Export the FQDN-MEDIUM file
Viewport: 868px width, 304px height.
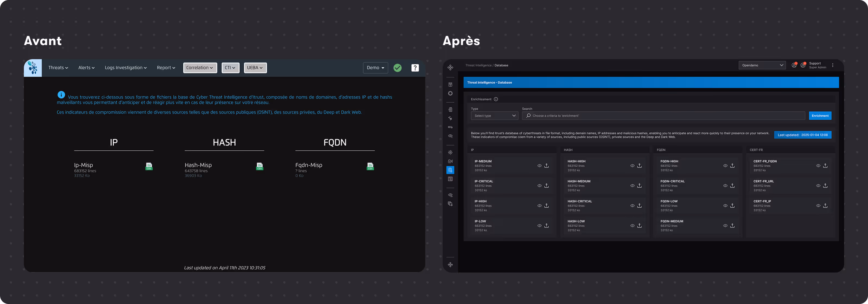(x=733, y=226)
